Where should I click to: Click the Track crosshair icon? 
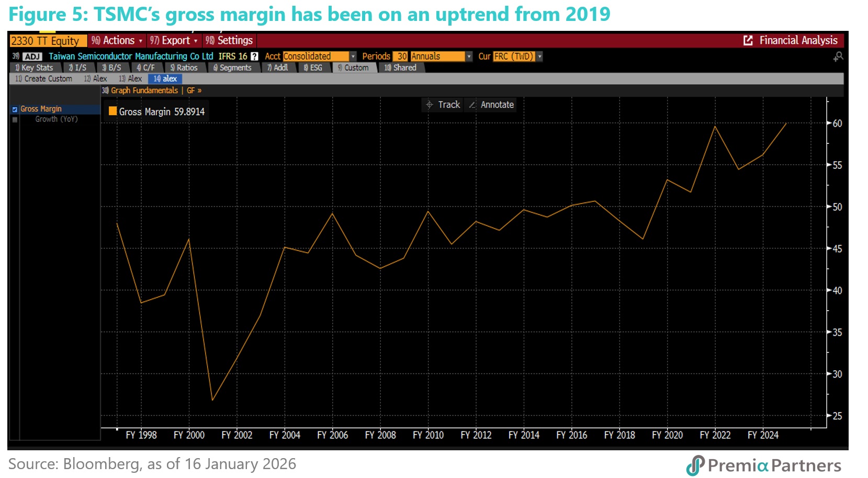point(430,105)
